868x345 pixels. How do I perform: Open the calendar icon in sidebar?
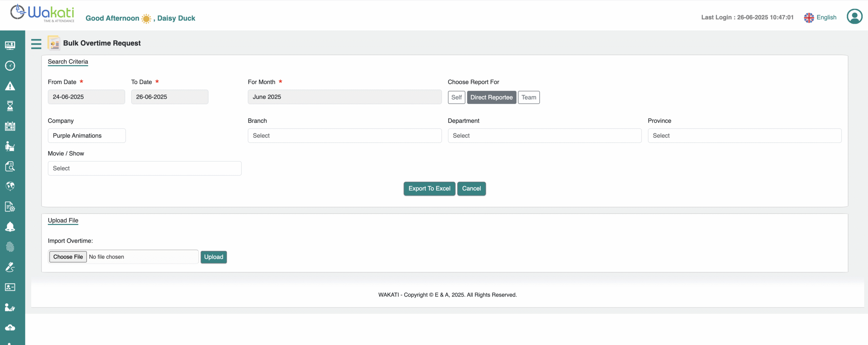tap(10, 126)
